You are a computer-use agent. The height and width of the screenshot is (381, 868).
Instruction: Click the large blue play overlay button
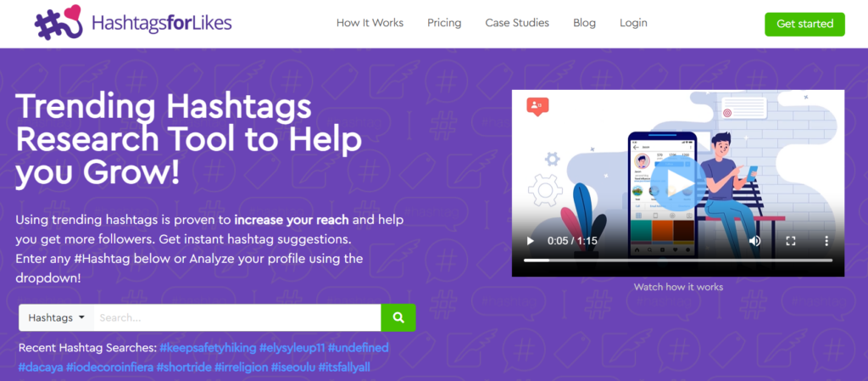[677, 183]
